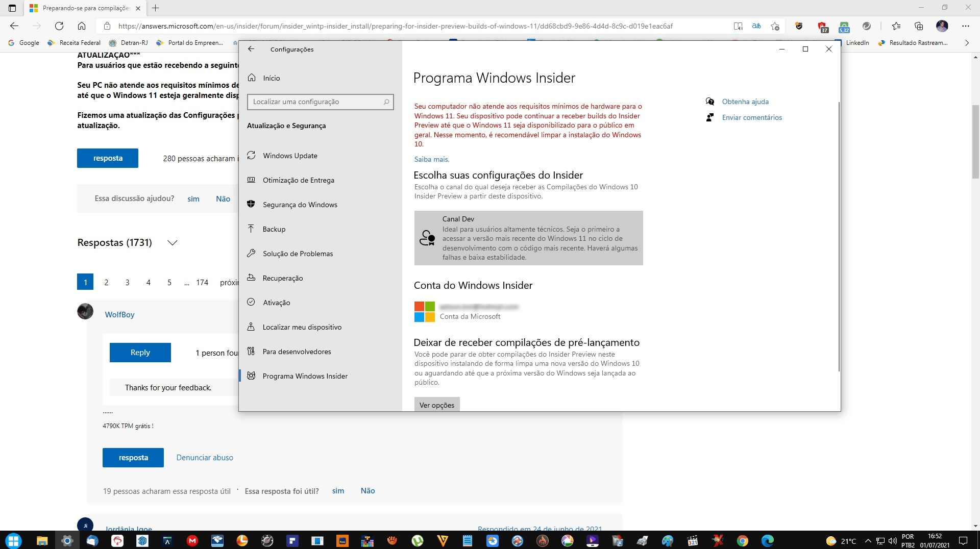The height and width of the screenshot is (549, 980).
Task: Expand the Respostas (1731) chevron
Action: [x=173, y=243]
